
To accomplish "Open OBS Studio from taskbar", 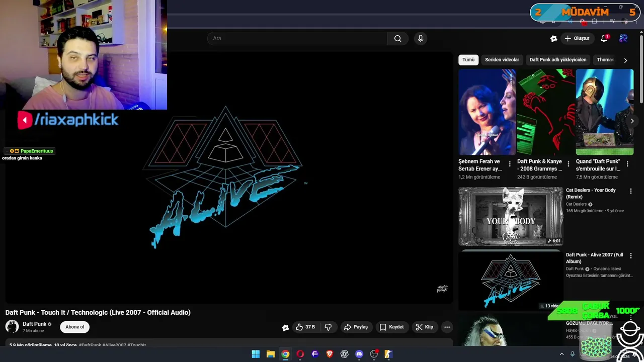I will [x=374, y=354].
